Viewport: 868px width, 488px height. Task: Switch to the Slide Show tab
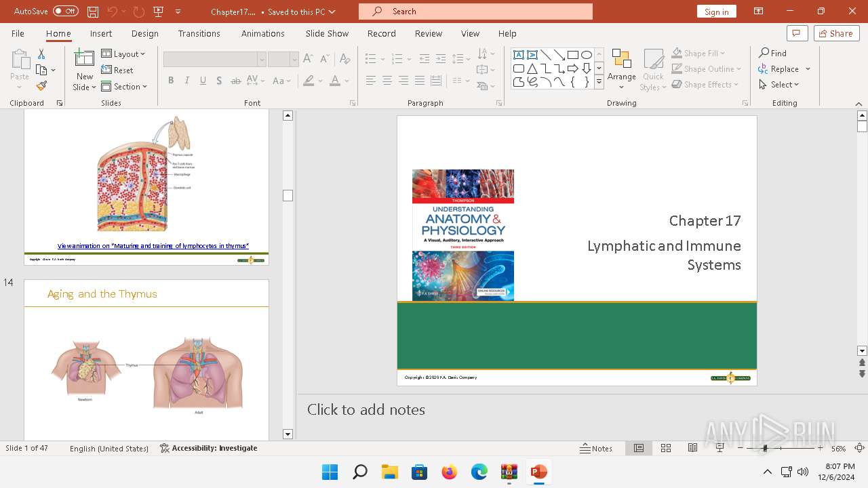[x=327, y=33]
